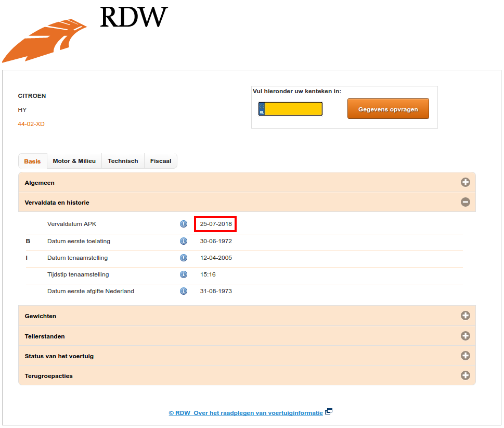Image resolution: width=504 pixels, height=428 pixels.
Task: Click info icon next to Vervaldatum APK
Action: click(x=184, y=224)
